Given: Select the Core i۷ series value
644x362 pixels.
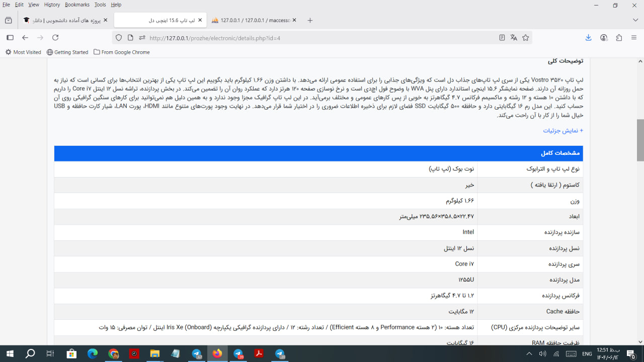Looking at the screenshot, I should [464, 264].
